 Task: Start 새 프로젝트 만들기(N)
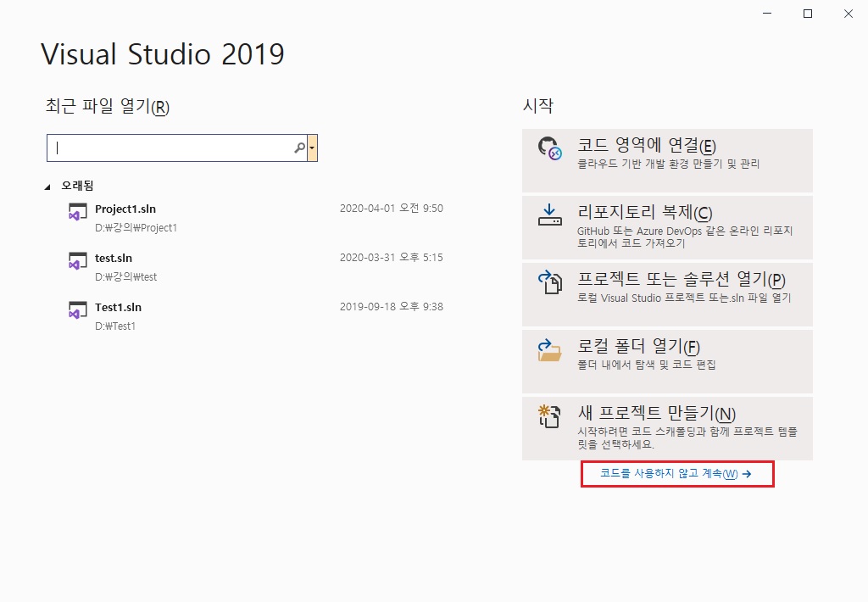(667, 428)
